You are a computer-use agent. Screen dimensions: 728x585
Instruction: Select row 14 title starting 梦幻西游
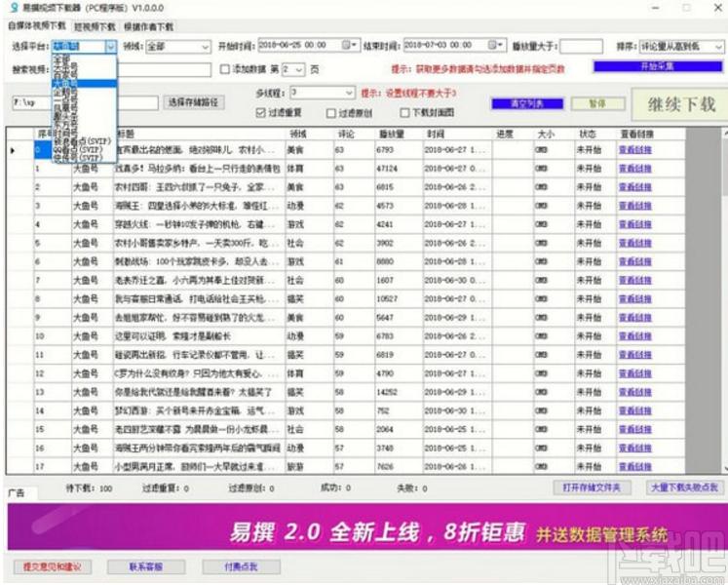[x=199, y=410]
